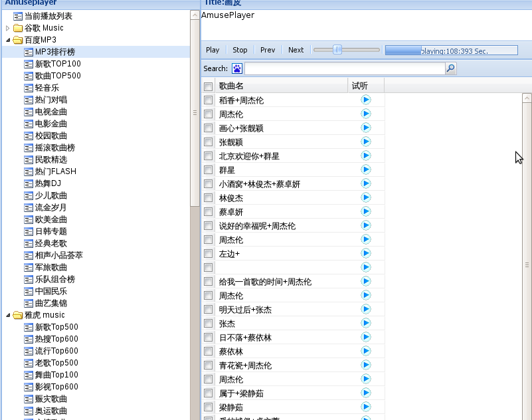The image size is (532, 420).
Task: Open the 经典老歌 category
Action: 51,243
